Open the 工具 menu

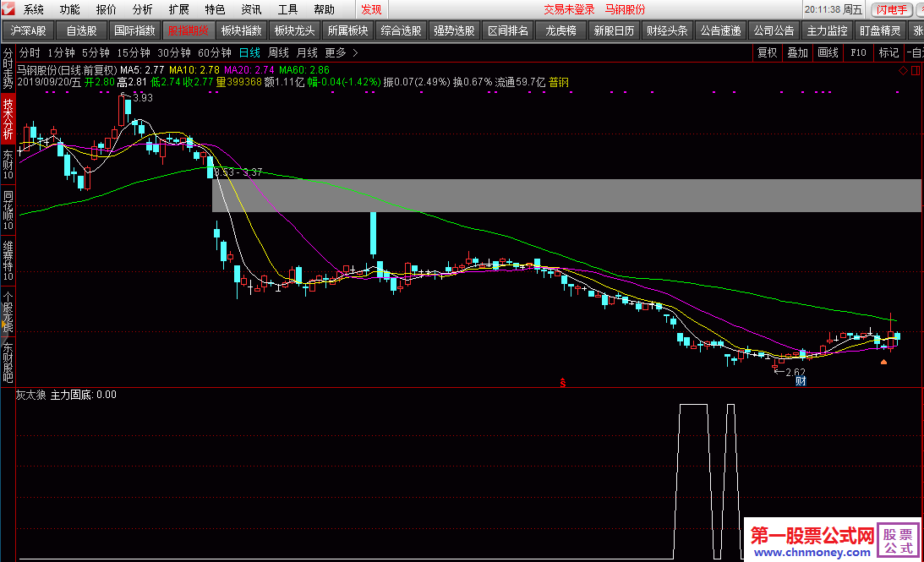point(287,9)
